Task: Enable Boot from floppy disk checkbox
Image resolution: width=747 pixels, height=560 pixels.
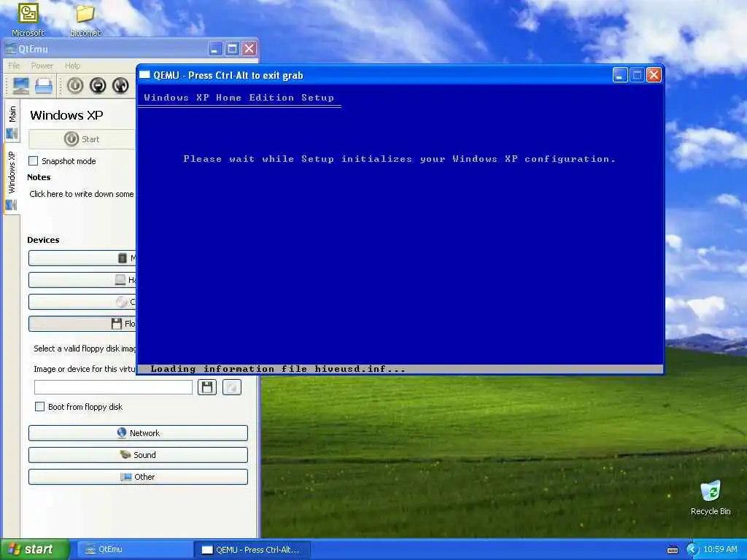Action: tap(40, 407)
